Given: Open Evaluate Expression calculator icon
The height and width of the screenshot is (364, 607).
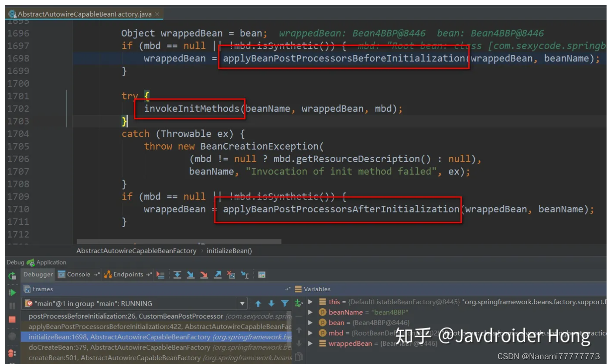Looking at the screenshot, I should click(x=262, y=275).
